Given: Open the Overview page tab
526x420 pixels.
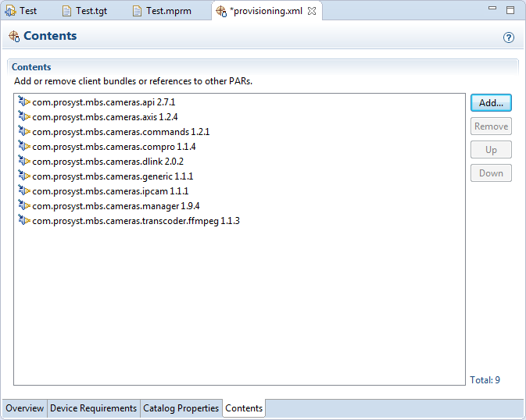Looking at the screenshot, I should click(24, 408).
